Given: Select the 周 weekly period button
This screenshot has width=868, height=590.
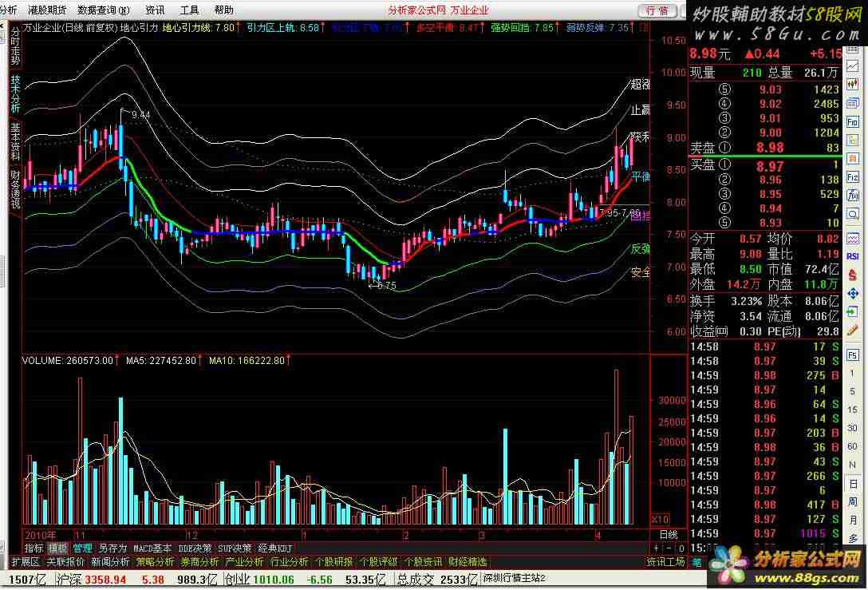Looking at the screenshot, I should [853, 502].
